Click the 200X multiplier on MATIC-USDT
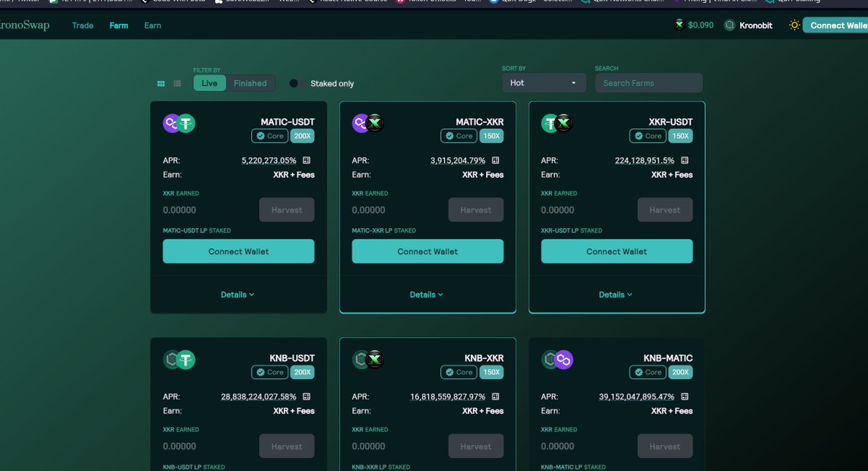Image resolution: width=868 pixels, height=471 pixels. point(302,136)
